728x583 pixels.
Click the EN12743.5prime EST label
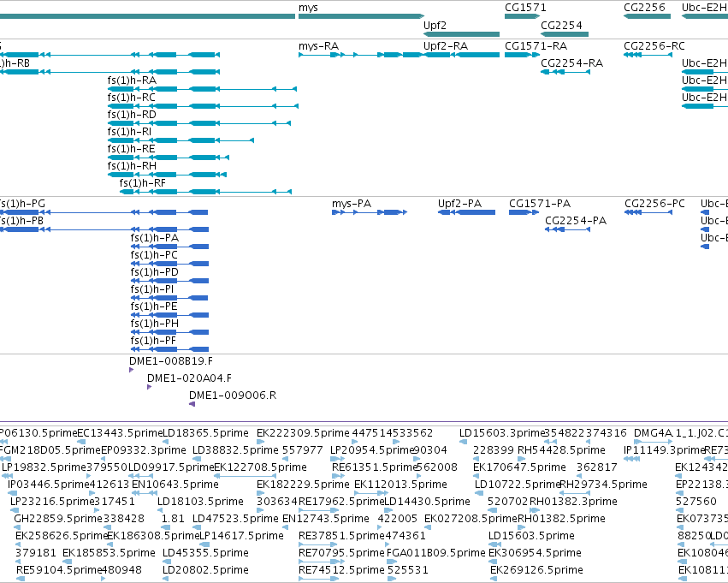[x=326, y=520]
